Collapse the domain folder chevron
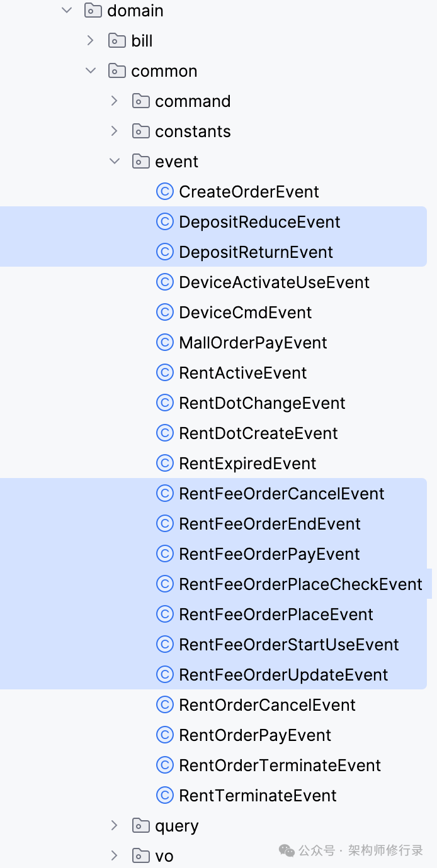 click(67, 11)
